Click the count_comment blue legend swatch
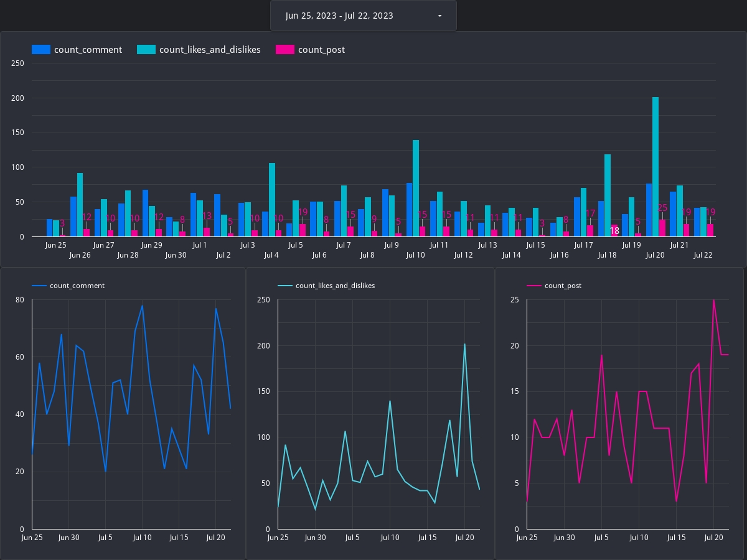 point(41,50)
